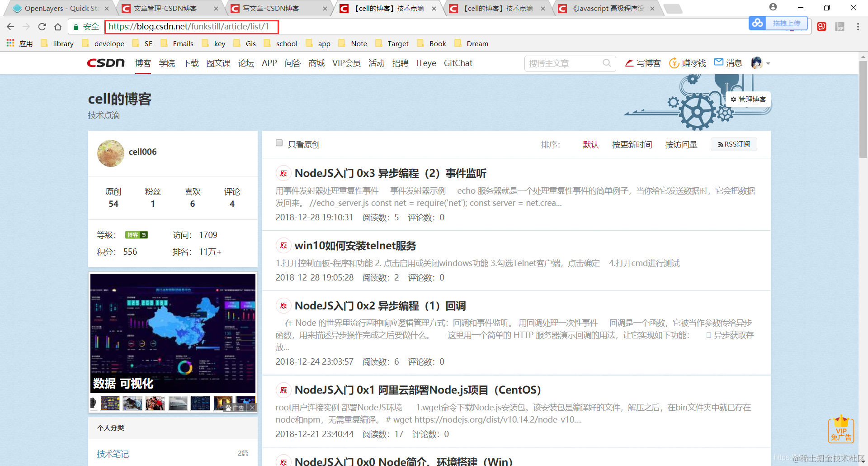
Task: Open the school bookmark folder
Action: click(281, 43)
